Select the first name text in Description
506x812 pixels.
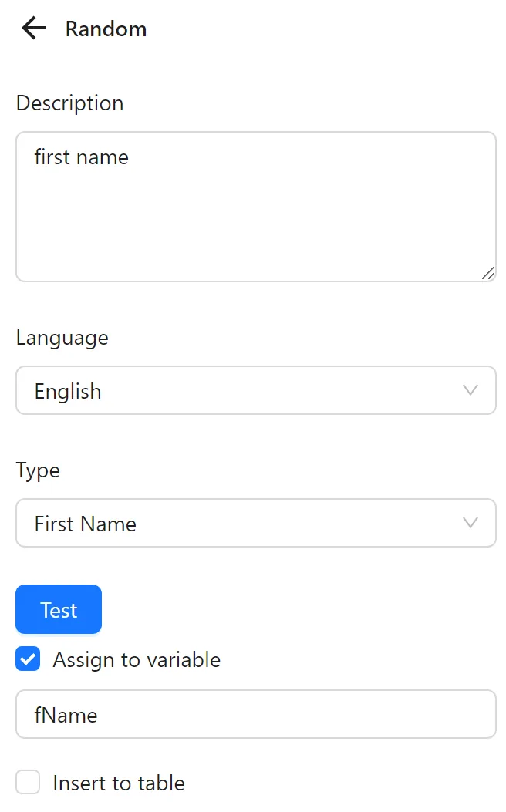coord(81,157)
